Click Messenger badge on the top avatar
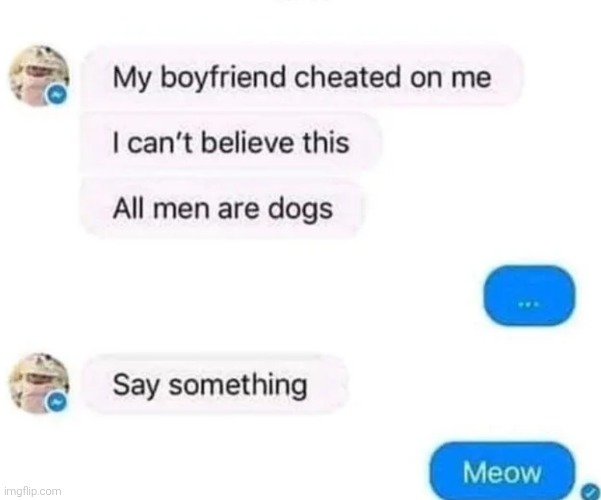601x500 pixels. 57,95
